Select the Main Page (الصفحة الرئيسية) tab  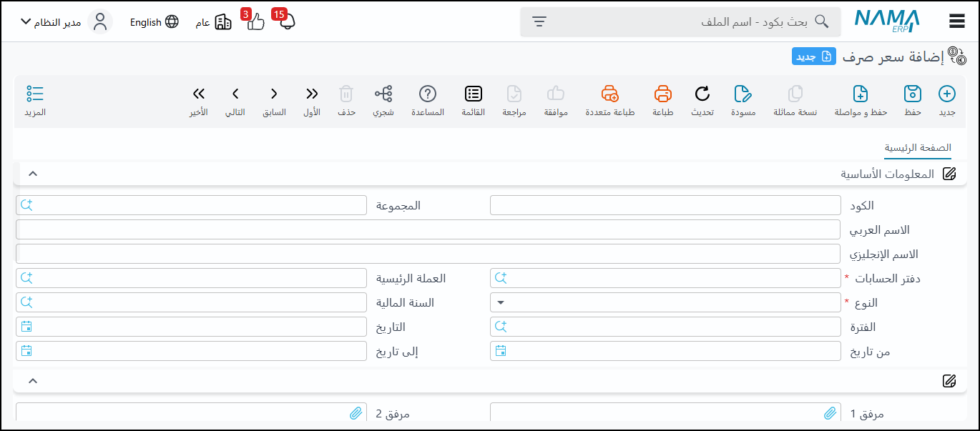918,148
